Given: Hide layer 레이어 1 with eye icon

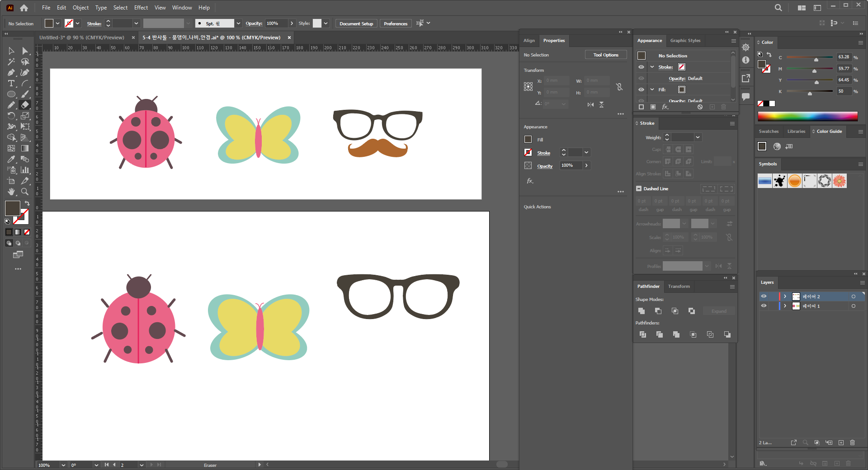Looking at the screenshot, I should pos(764,306).
